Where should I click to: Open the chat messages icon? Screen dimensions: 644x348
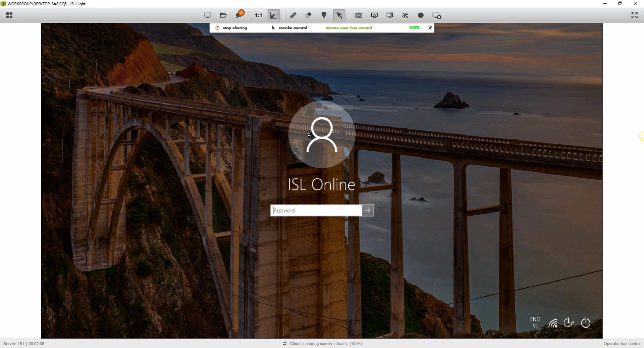(239, 15)
